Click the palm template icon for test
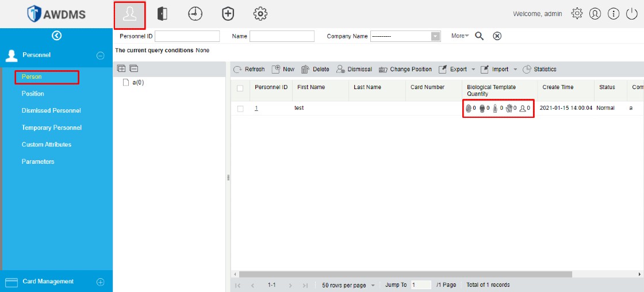Screen dimensions: 644x292 point(509,109)
